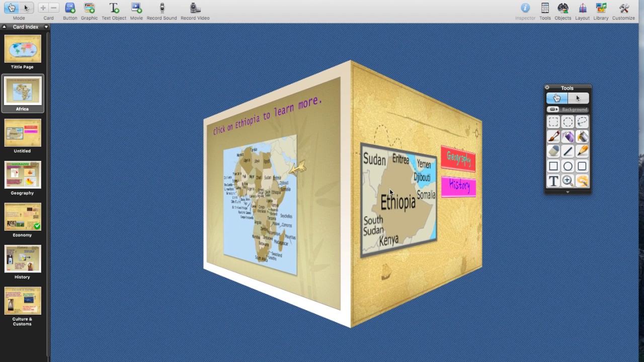Select the oval shape tool
This screenshot has height=362, width=644.
coord(568,166)
